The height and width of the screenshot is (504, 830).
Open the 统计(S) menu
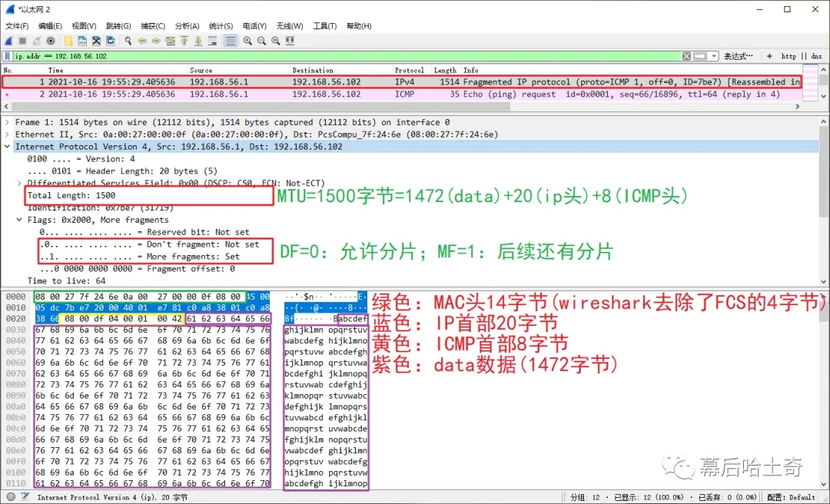(x=221, y=26)
